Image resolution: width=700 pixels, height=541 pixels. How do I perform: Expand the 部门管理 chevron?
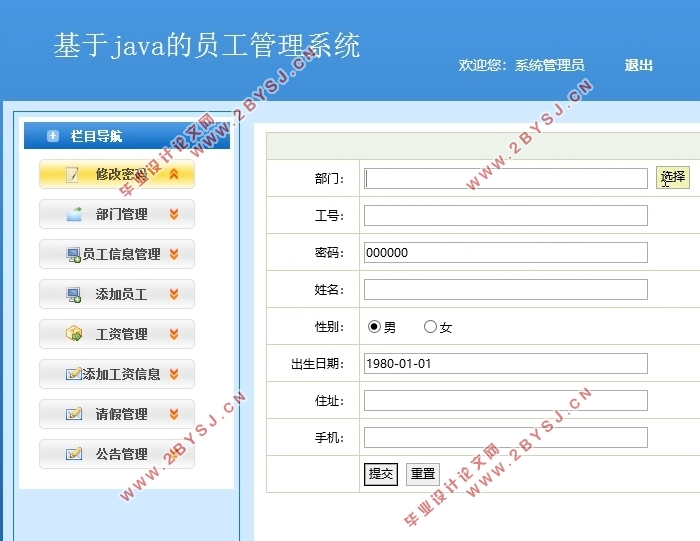[174, 214]
